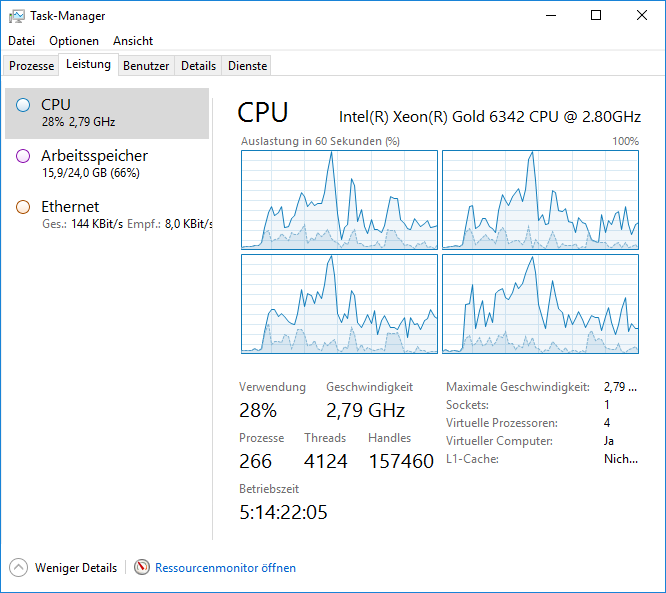Collapse view with Weniger Details arrow
The width and height of the screenshot is (666, 593).
[19, 568]
